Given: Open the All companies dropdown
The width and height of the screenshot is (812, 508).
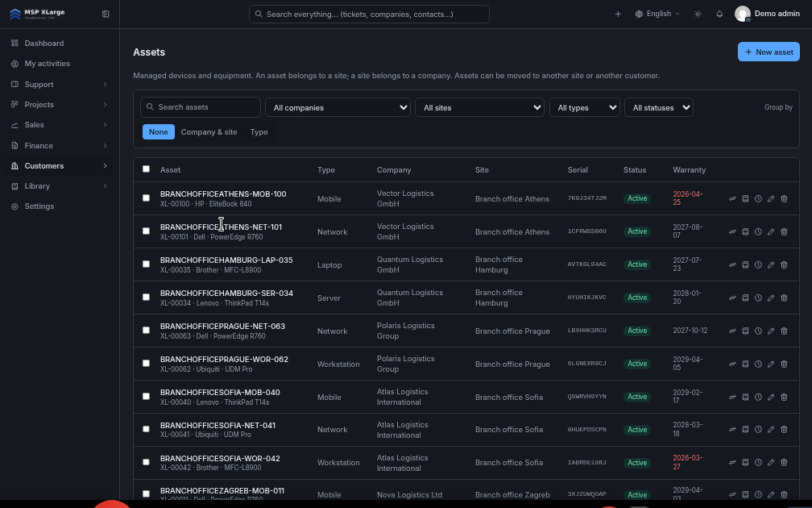Looking at the screenshot, I should tap(338, 107).
